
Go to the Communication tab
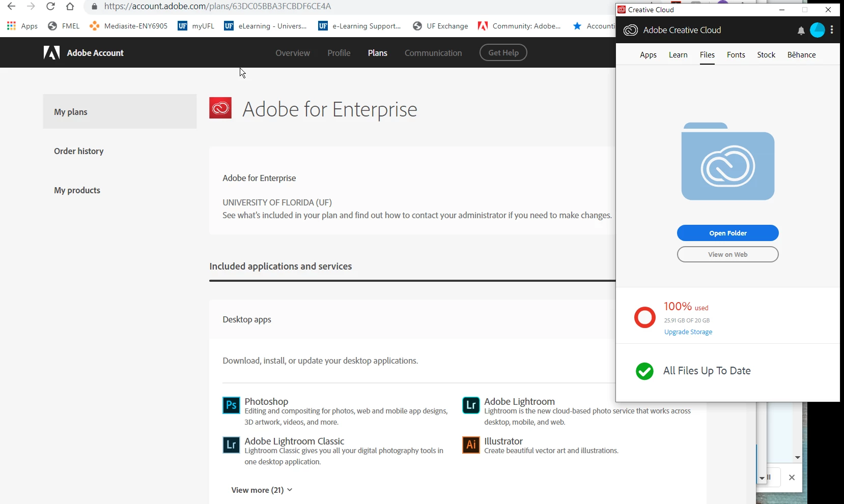pyautogui.click(x=433, y=53)
